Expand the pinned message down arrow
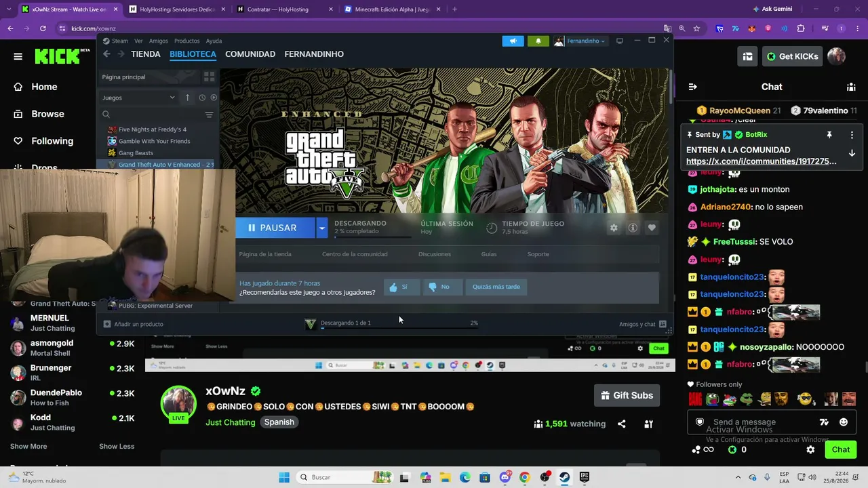The height and width of the screenshot is (488, 868). (x=852, y=153)
